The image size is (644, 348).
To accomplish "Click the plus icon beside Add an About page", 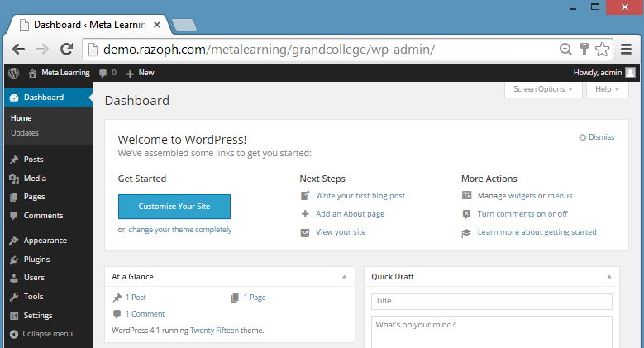I will (x=305, y=213).
